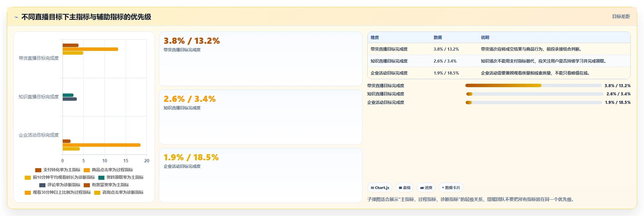The height and width of the screenshot is (216, 644).
Task: Toggle the 前10分钟平均观看时长为诊断指标 legend series
Action: click(x=60, y=177)
